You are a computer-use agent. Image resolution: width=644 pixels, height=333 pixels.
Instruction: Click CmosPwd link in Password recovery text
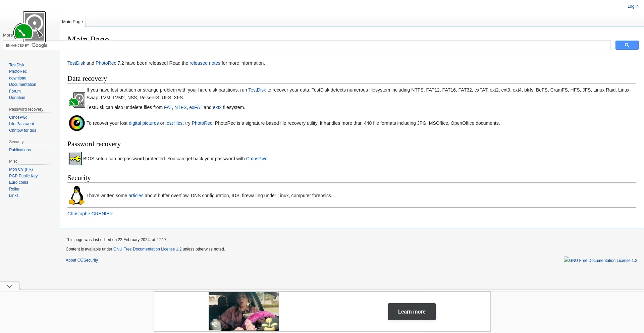point(257,159)
